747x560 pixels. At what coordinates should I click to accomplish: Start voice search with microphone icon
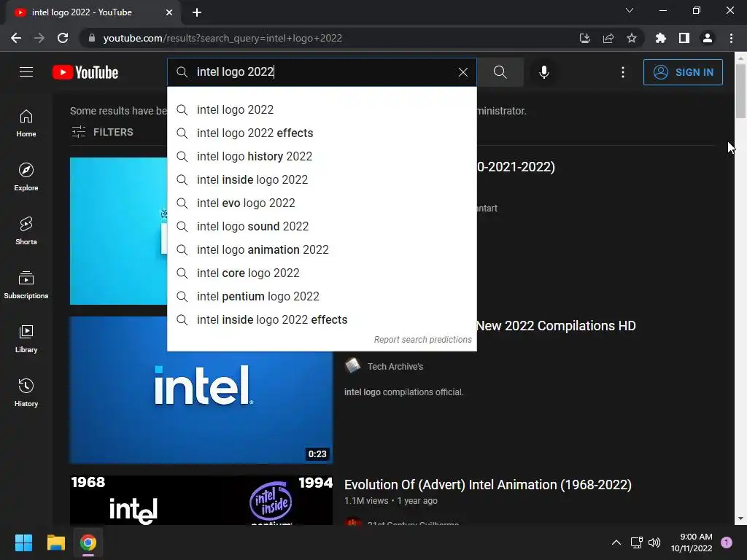click(x=543, y=72)
